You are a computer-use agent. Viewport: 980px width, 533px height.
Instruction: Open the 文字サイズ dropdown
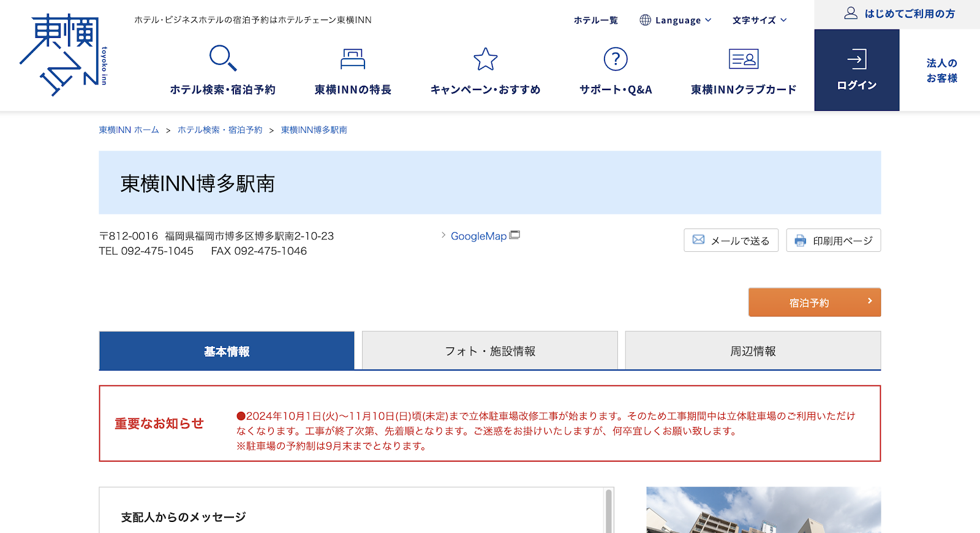759,20
